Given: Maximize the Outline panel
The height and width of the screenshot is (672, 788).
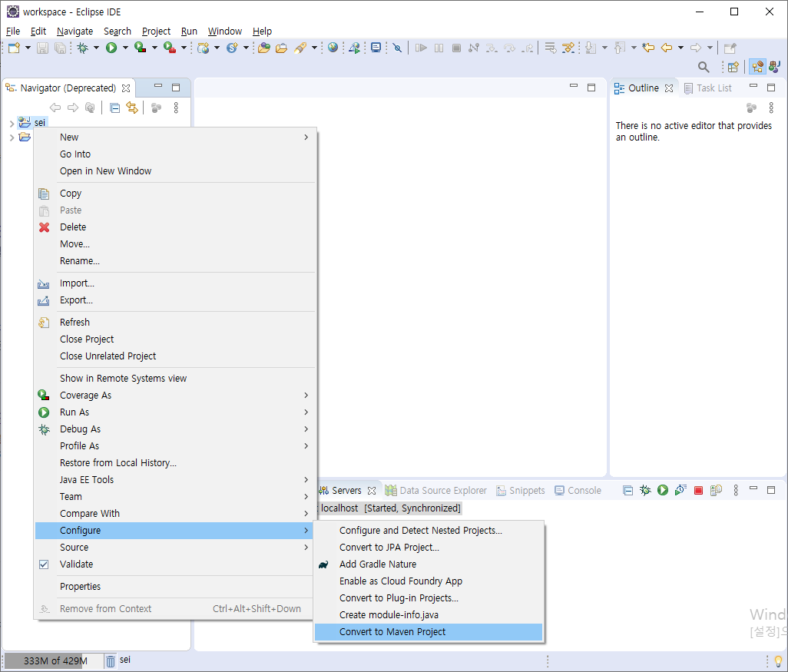Looking at the screenshot, I should pyautogui.click(x=771, y=88).
